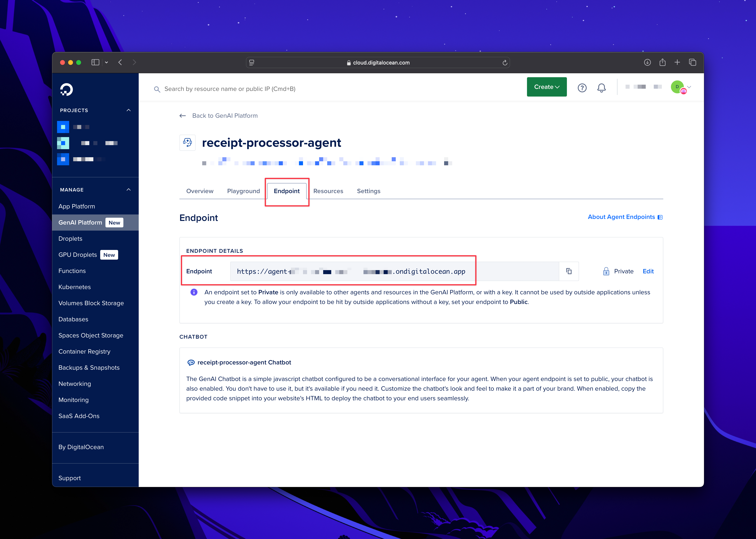The width and height of the screenshot is (756, 539).
Task: Open Container Registry in the sidebar
Action: click(85, 352)
